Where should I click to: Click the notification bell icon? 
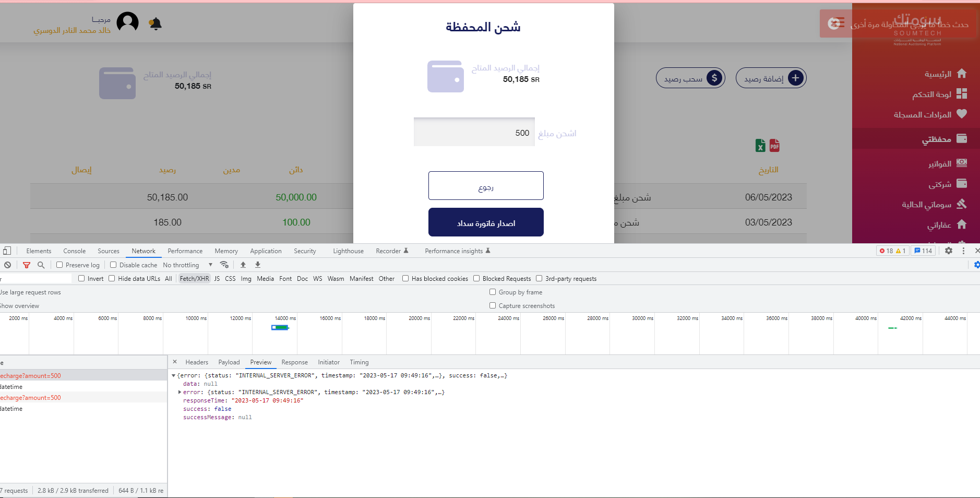156,23
